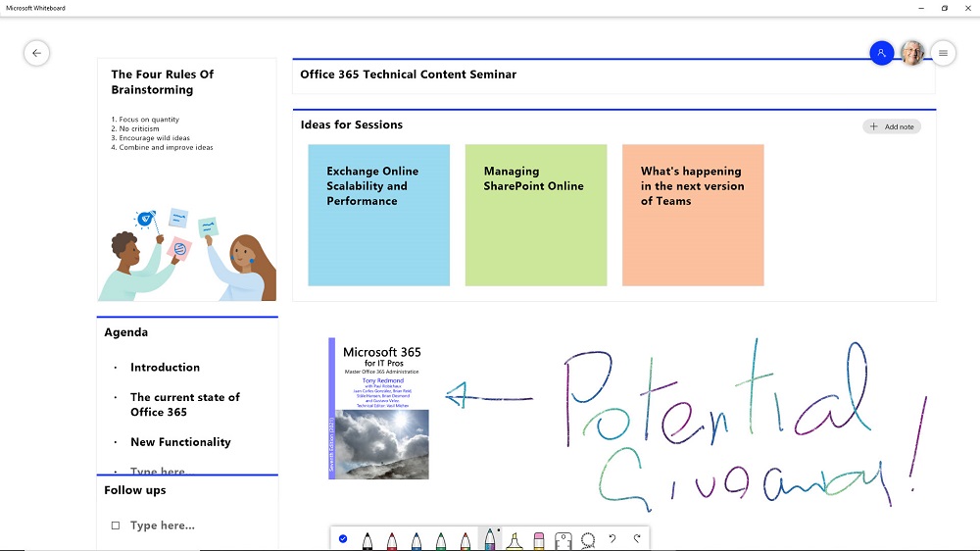Click 'The current state of Office 365' item

click(x=185, y=405)
